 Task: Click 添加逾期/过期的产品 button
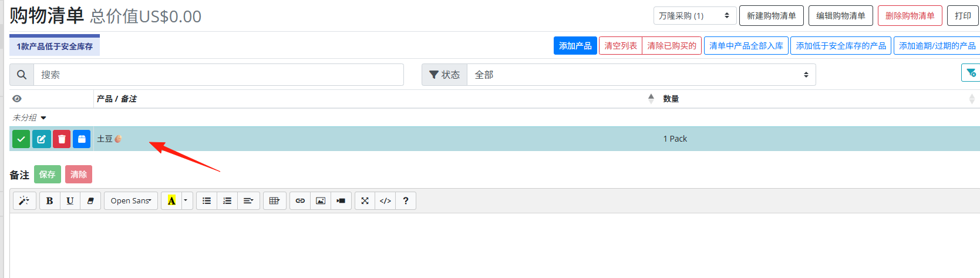(x=937, y=46)
